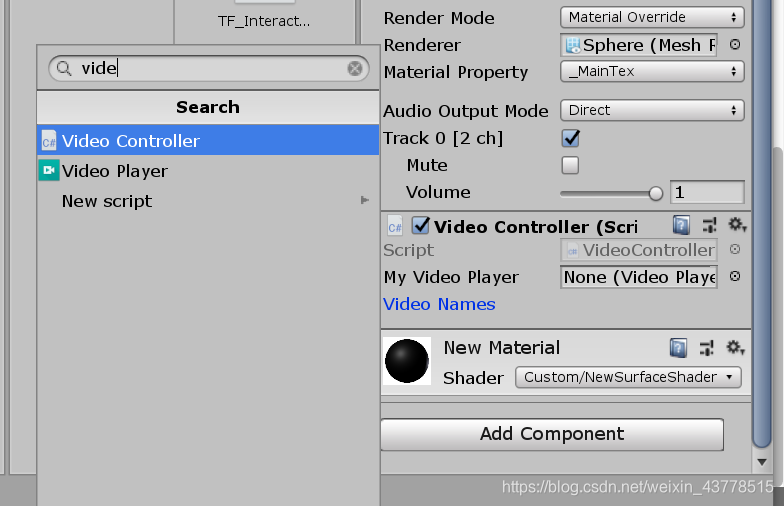Open the Render Mode dropdown
Screen dimensions: 784x506
(x=651, y=17)
